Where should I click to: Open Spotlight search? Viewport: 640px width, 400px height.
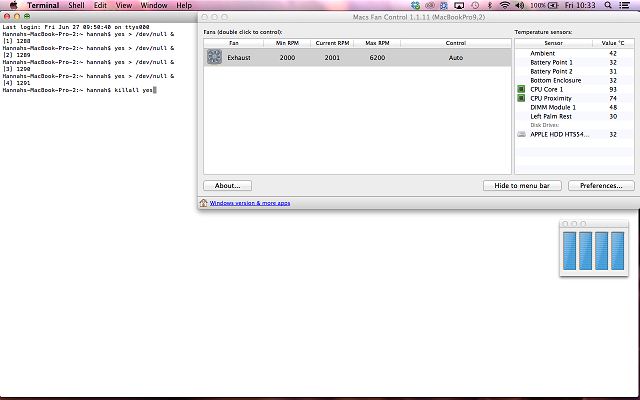point(608,5)
